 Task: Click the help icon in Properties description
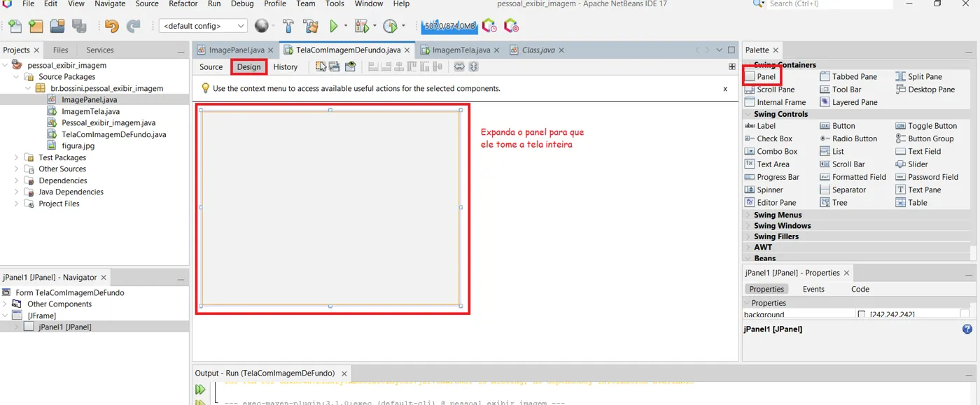pyautogui.click(x=967, y=329)
